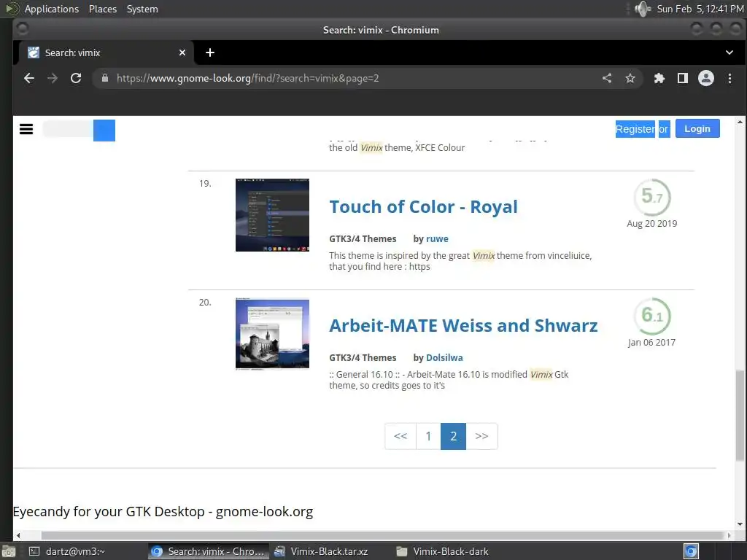Click the vertical page scrollbar thumb
The height and width of the screenshot is (560, 747).
[x=740, y=415]
